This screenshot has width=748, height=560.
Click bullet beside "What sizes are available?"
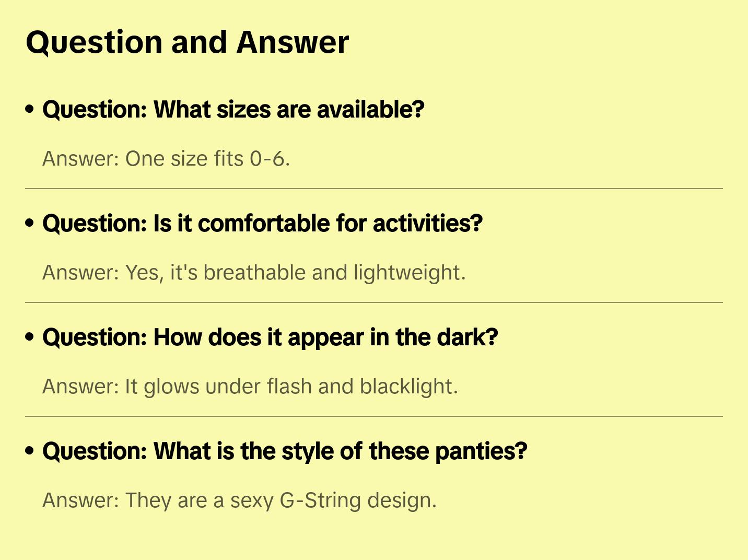pyautogui.click(x=30, y=109)
